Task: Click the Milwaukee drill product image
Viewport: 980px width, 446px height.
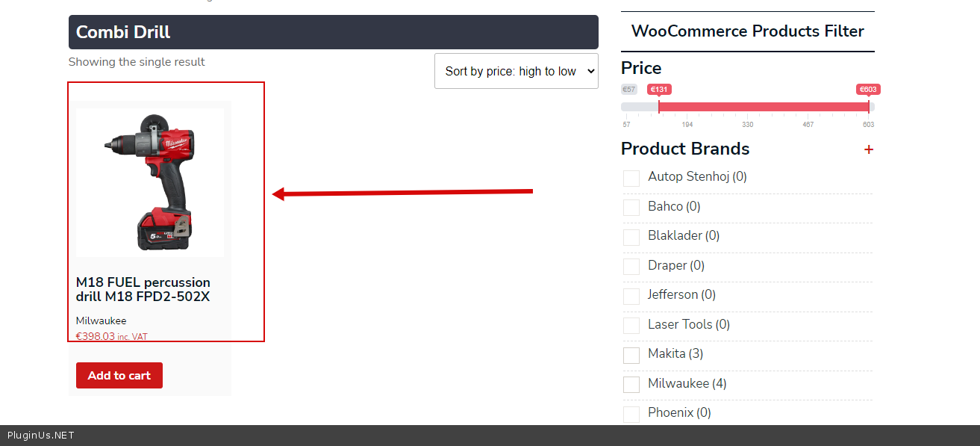Action: tap(150, 182)
